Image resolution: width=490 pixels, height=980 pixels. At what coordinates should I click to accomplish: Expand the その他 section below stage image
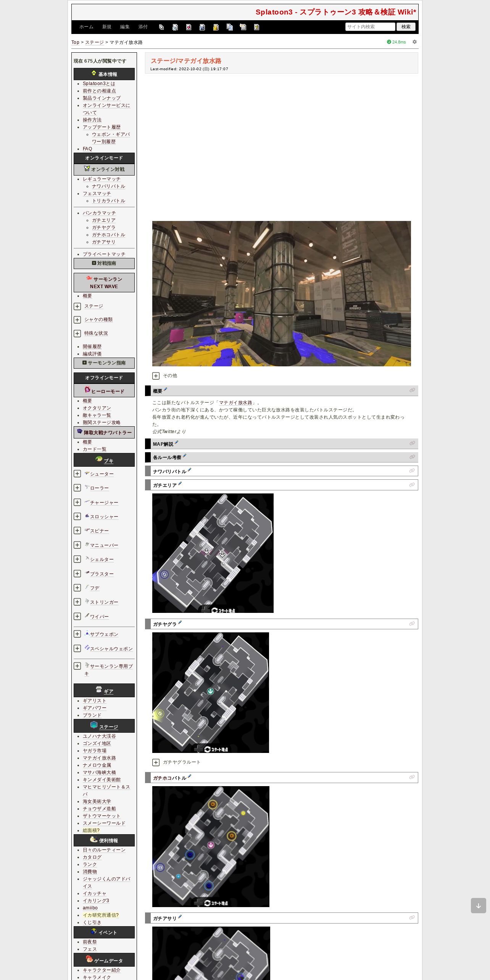[x=156, y=376]
